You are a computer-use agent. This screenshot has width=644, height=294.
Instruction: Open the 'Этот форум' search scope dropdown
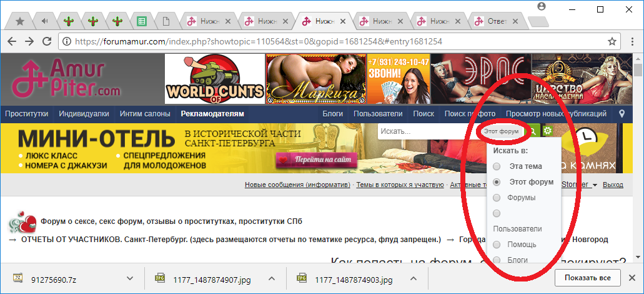(502, 132)
